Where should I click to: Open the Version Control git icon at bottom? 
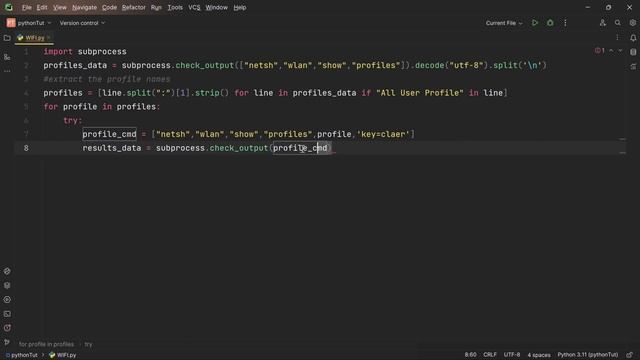click(7, 342)
